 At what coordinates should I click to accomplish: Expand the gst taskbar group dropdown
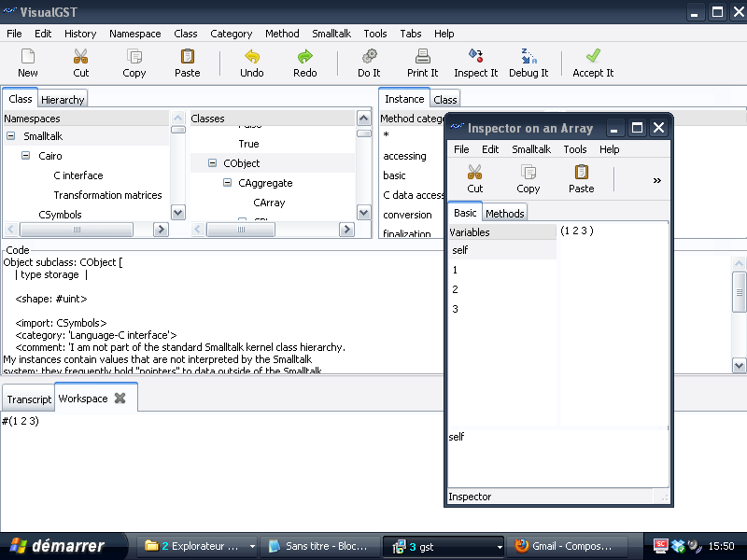click(500, 547)
